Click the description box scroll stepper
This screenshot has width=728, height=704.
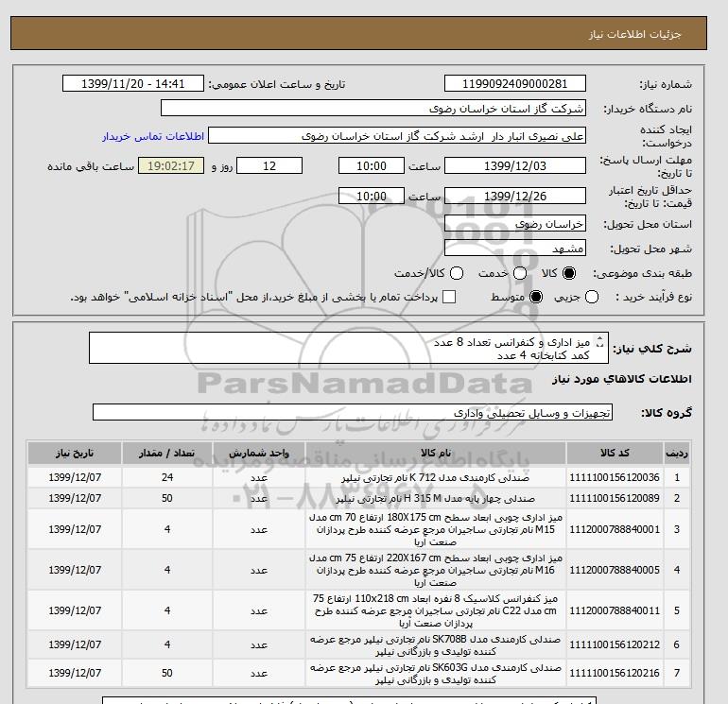pyautogui.click(x=599, y=341)
